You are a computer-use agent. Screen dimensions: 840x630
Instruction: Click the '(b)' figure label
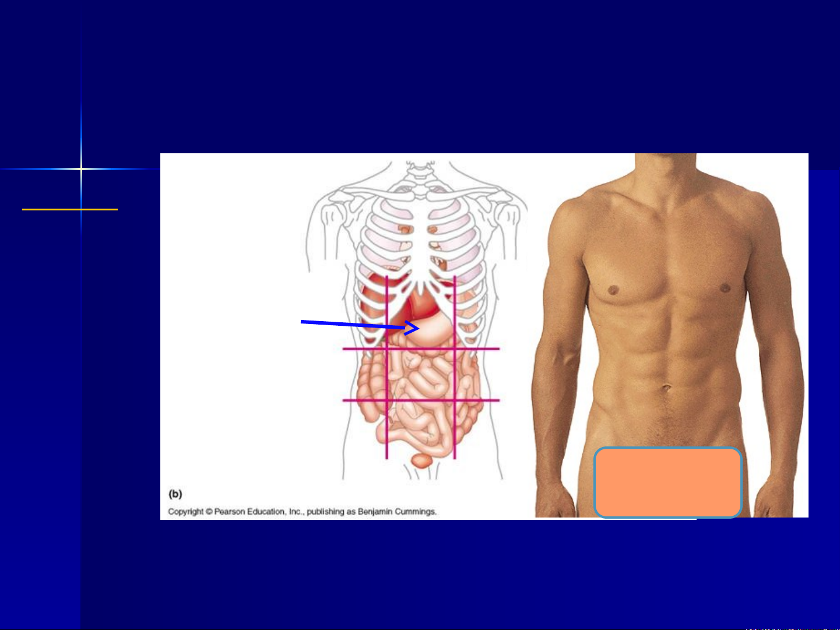click(175, 494)
